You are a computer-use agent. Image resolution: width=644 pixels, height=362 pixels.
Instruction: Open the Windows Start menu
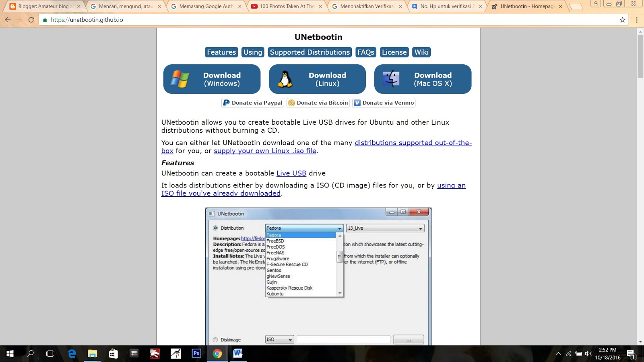pyautogui.click(x=10, y=354)
